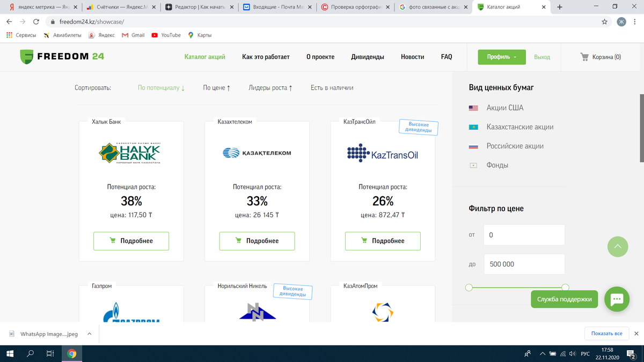This screenshot has width=644, height=362.
Task: Click the price filter до input field
Action: point(524,264)
